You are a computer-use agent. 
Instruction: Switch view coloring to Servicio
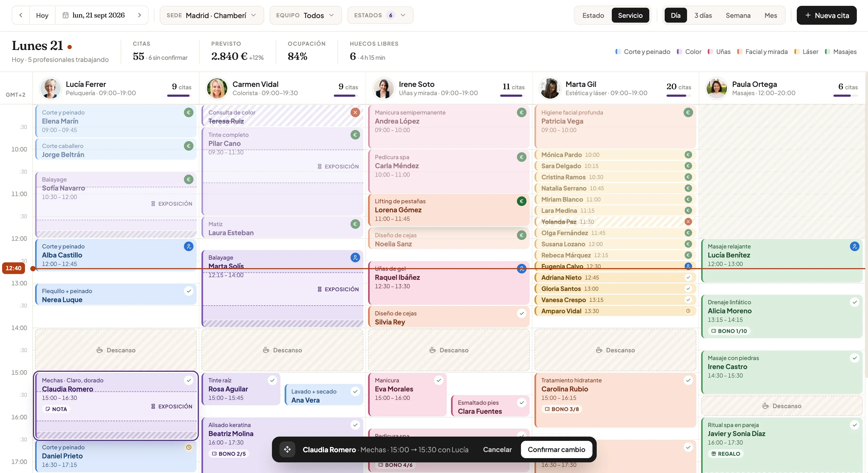click(630, 15)
